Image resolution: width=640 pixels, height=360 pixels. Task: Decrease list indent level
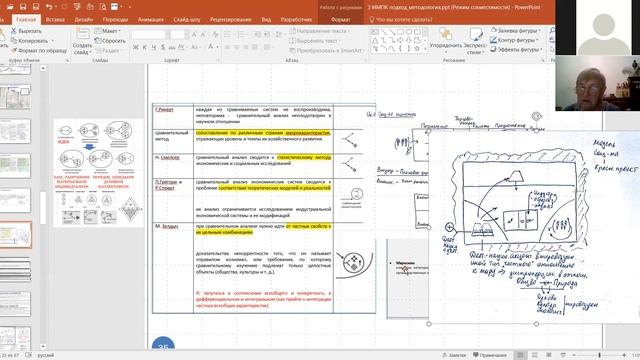click(x=258, y=35)
